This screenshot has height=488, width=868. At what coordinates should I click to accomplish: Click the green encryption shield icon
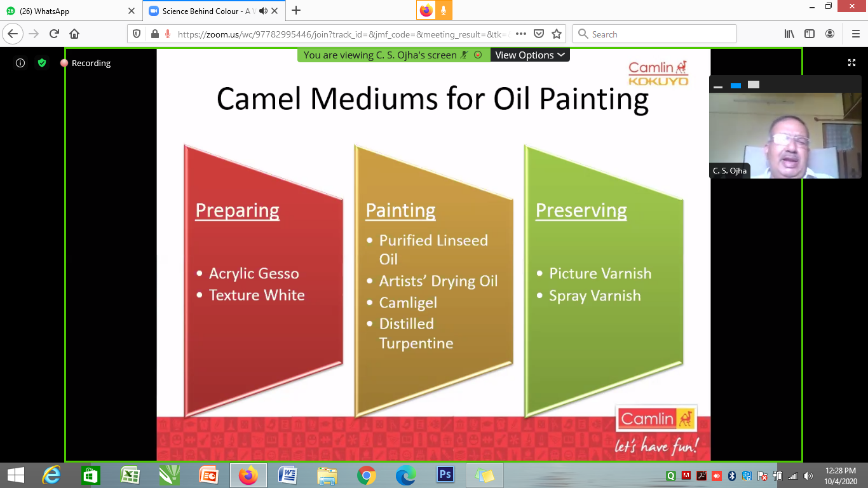click(42, 63)
